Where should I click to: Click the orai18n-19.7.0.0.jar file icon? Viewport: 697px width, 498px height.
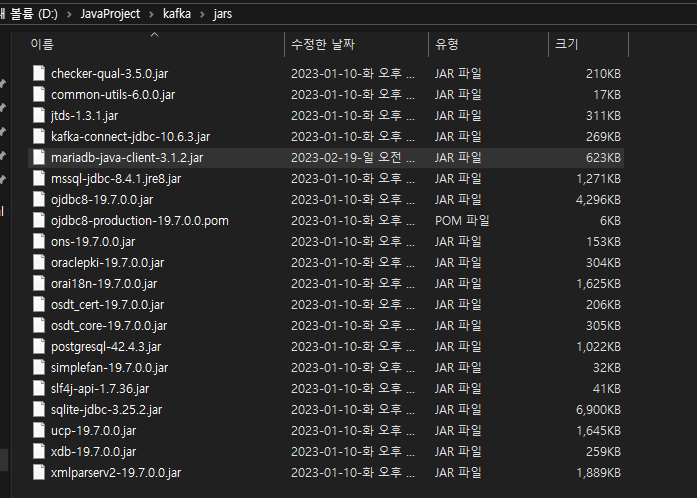point(39,283)
